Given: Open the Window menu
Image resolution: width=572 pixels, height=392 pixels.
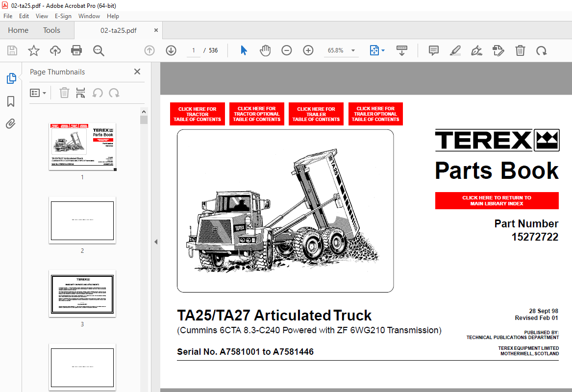Looking at the screenshot, I should tap(89, 16).
